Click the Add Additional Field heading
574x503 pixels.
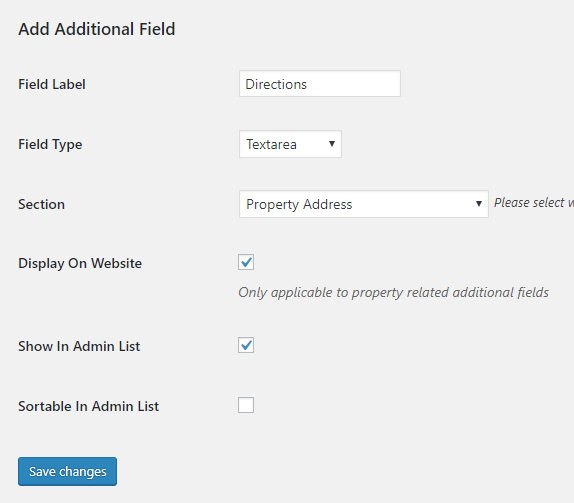[x=97, y=29]
